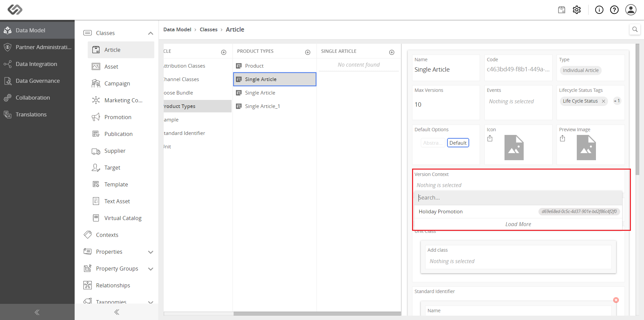644x320 pixels.
Task: Click the horizontal column scrollbar
Action: point(317,314)
